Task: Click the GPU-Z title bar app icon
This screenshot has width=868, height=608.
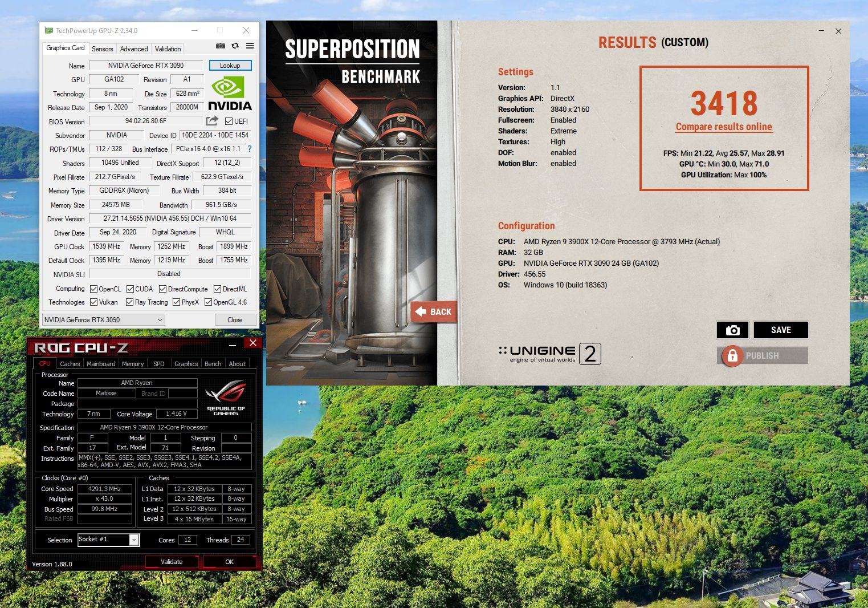Action: pos(49,30)
